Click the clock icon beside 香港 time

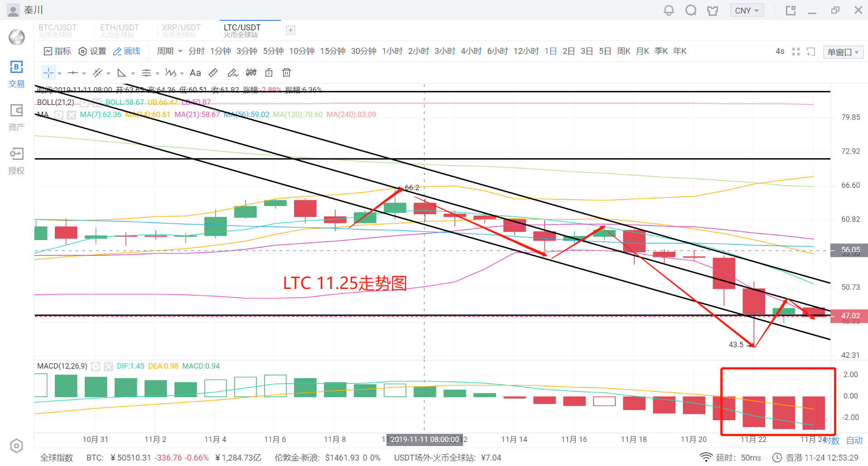pos(777,457)
